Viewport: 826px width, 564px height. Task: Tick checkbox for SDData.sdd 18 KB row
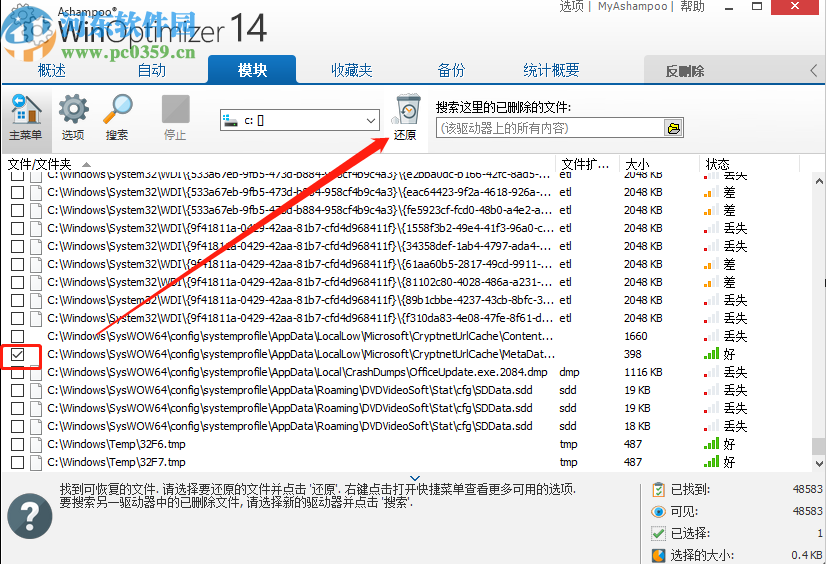(17, 426)
